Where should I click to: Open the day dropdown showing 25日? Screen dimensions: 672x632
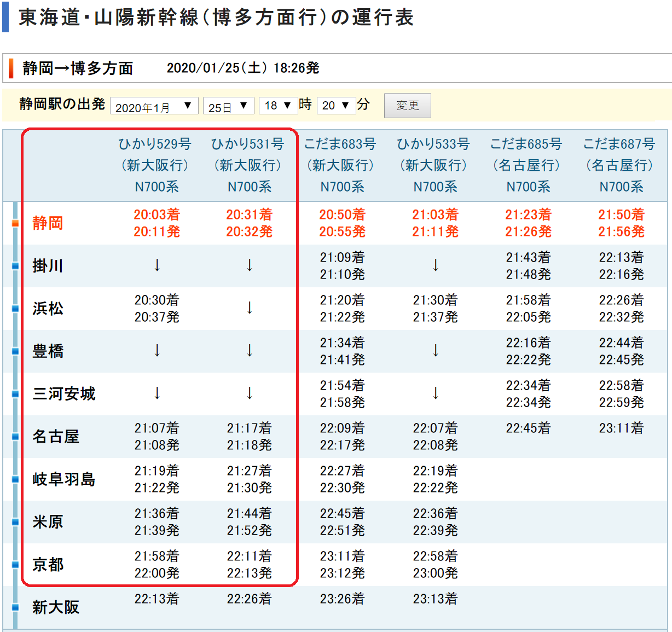tap(228, 106)
